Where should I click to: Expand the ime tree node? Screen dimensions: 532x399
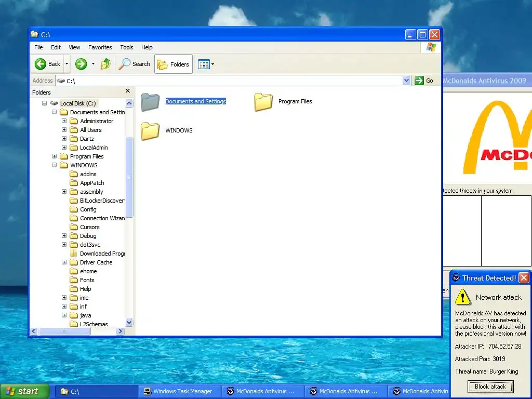pyautogui.click(x=64, y=297)
